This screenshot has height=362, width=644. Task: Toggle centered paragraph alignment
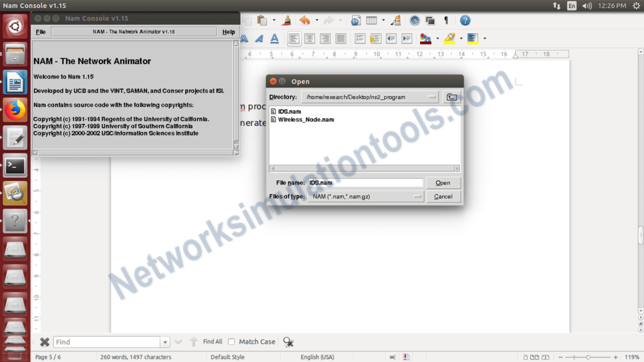coord(309,38)
